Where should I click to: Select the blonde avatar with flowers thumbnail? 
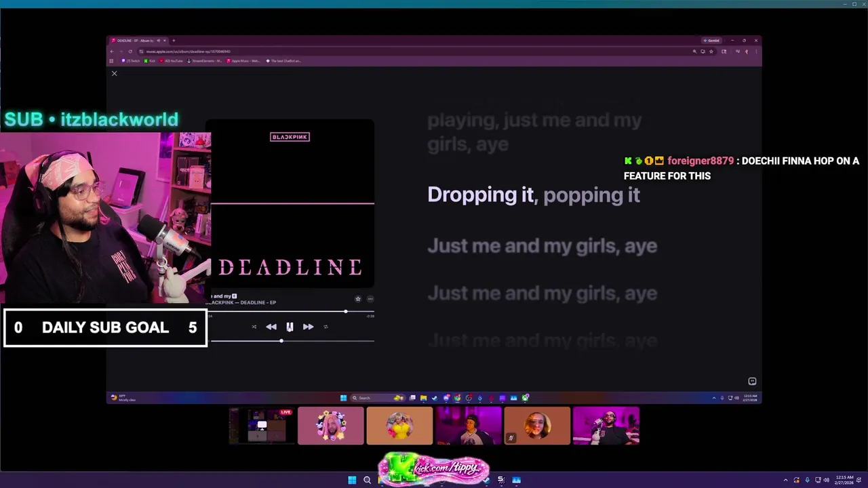pyautogui.click(x=331, y=426)
